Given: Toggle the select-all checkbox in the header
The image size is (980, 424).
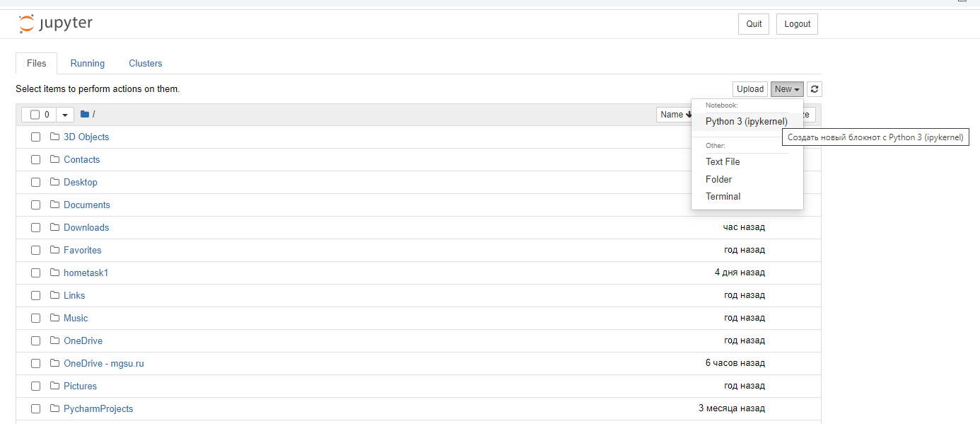Looking at the screenshot, I should 35,115.
